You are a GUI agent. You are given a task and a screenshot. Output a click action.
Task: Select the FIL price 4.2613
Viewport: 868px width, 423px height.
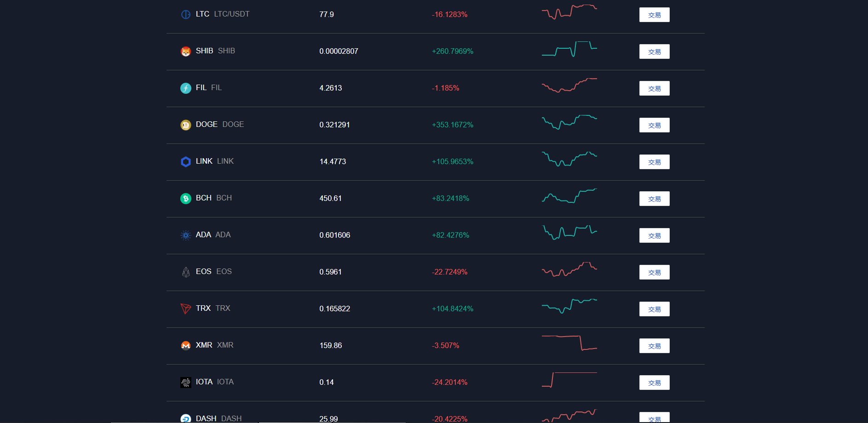coord(331,88)
